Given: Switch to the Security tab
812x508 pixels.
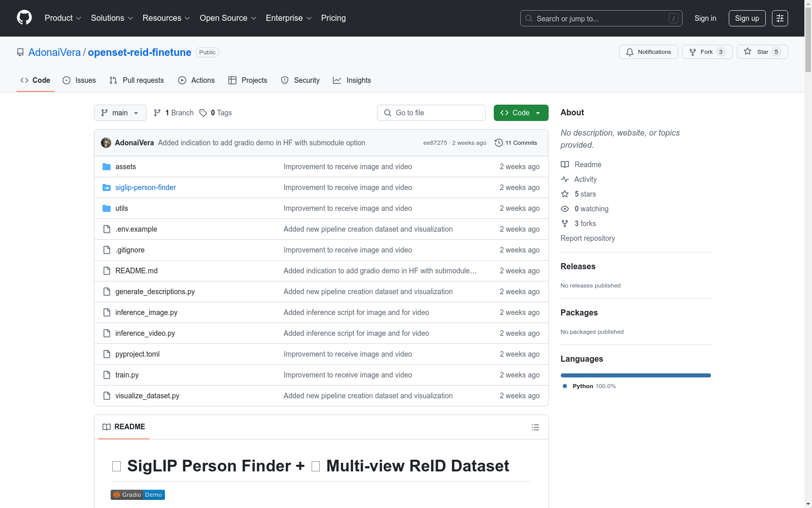Looking at the screenshot, I should 300,80.
